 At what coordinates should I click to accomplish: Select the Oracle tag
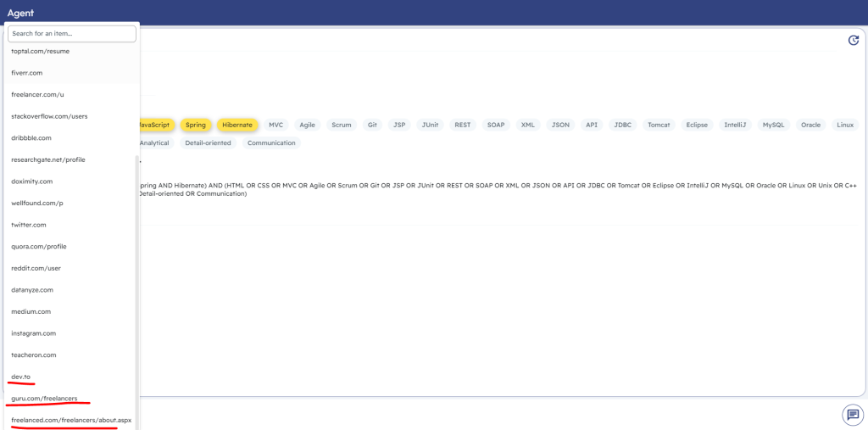tap(811, 125)
